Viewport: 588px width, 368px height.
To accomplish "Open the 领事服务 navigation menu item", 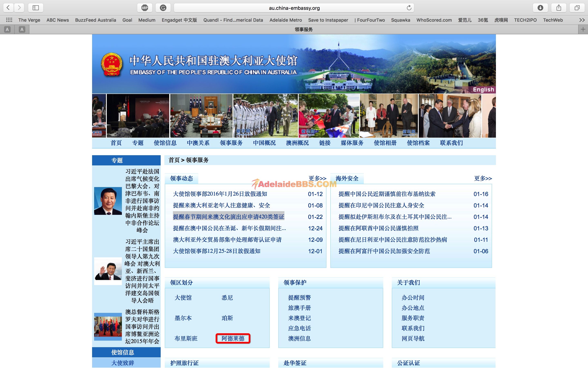I will click(231, 143).
